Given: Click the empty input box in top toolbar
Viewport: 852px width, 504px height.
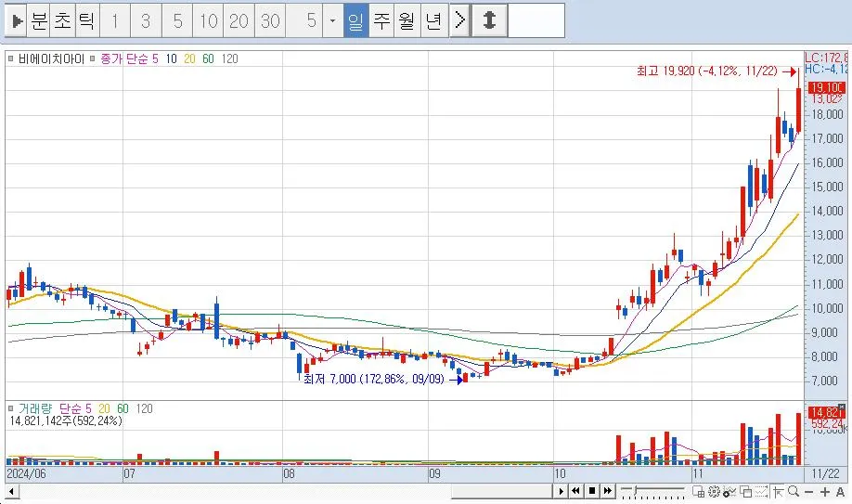Looking at the screenshot, I should [x=536, y=21].
